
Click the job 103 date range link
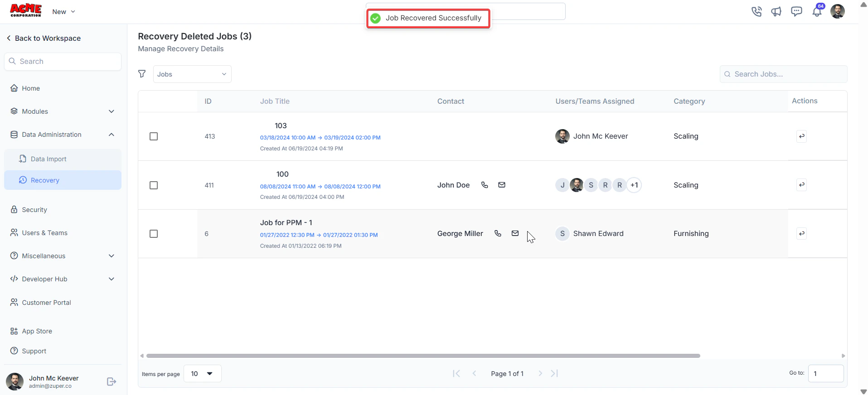[x=320, y=138]
